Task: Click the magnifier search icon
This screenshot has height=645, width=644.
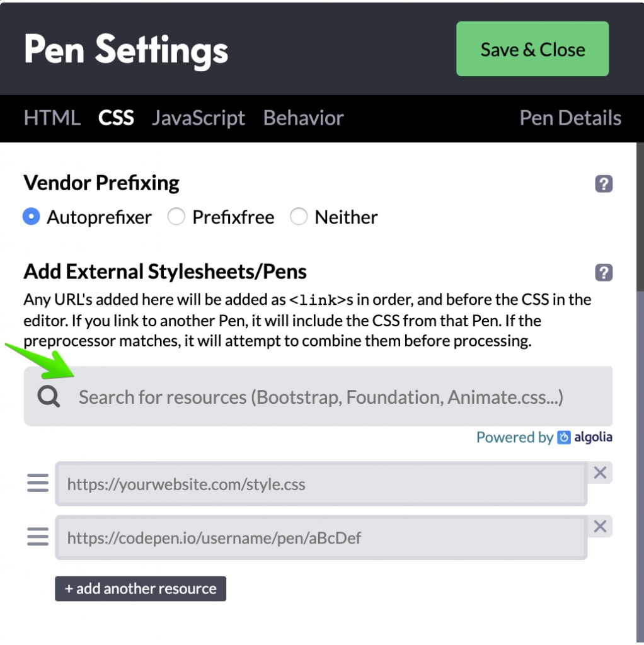Action: tap(49, 397)
